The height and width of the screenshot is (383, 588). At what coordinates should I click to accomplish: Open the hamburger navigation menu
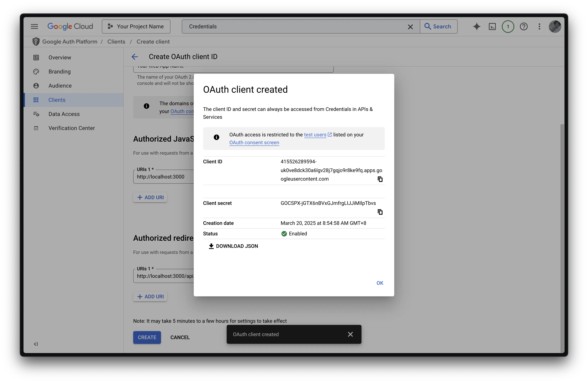click(34, 26)
